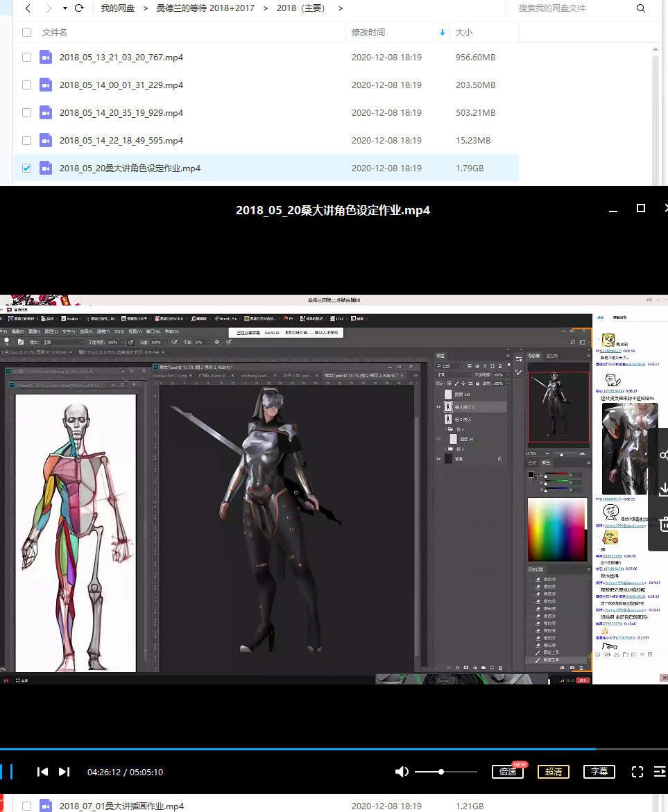Skip to the previous video

tap(42, 772)
